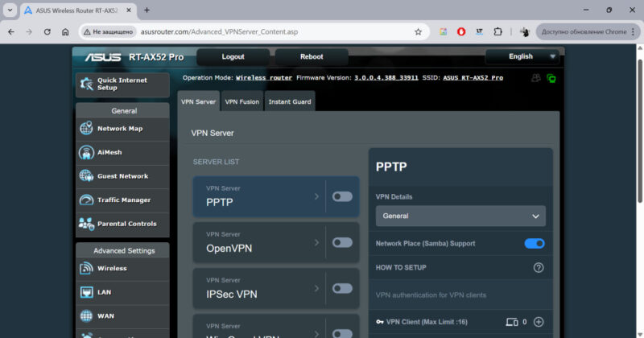The height and width of the screenshot is (338, 644).
Task: Go back to the previous page
Action: (11, 31)
